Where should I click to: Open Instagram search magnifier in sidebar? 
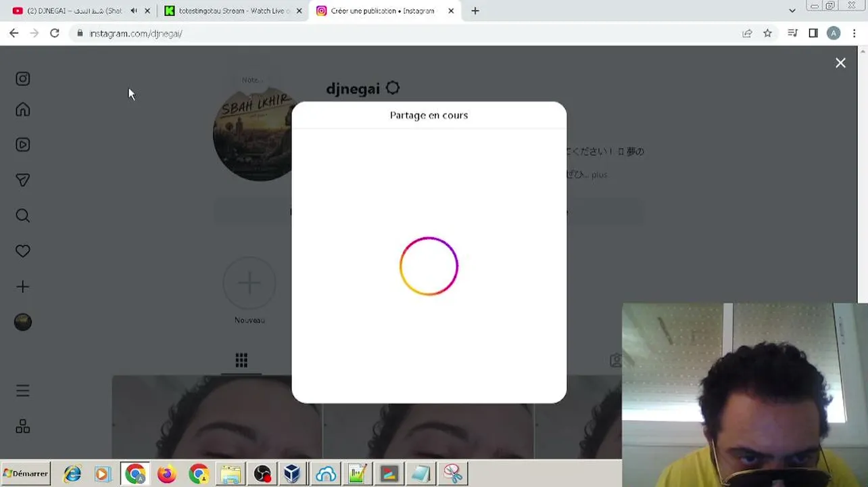(x=23, y=216)
